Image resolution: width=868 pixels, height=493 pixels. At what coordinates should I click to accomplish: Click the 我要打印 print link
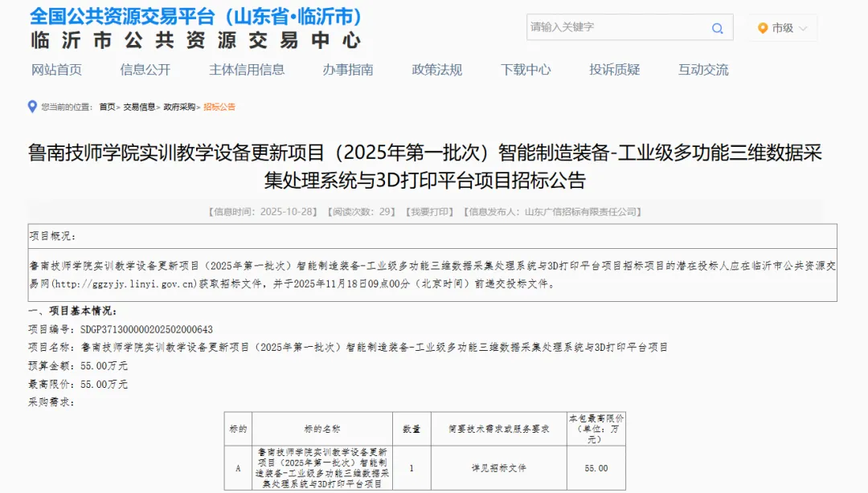(x=429, y=212)
